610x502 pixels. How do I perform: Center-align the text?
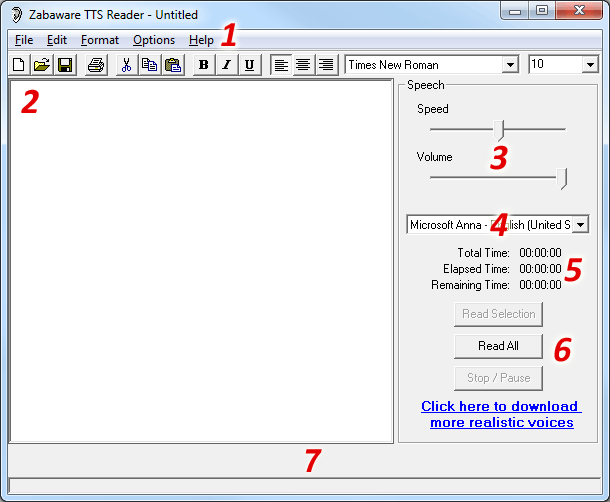[x=303, y=65]
